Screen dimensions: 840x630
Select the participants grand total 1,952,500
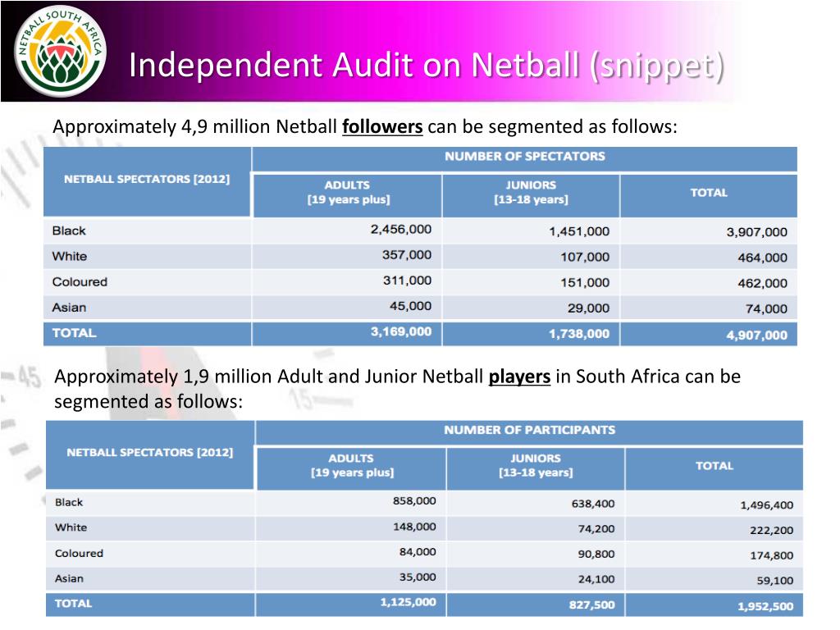(x=765, y=606)
